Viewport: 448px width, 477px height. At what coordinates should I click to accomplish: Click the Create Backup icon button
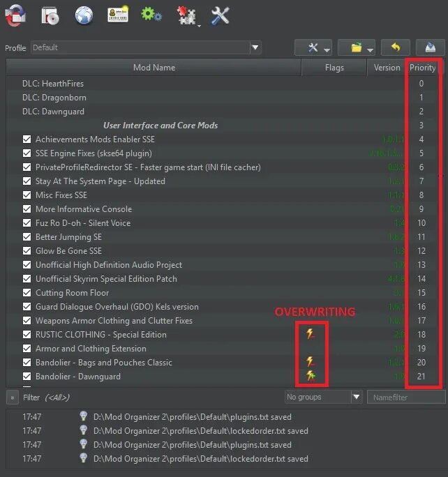coord(431,47)
